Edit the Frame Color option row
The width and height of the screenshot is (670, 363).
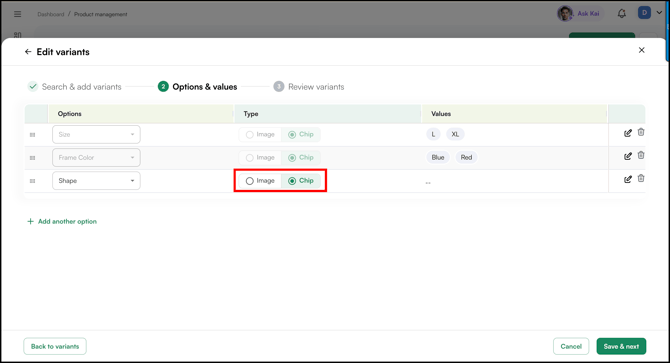point(627,156)
